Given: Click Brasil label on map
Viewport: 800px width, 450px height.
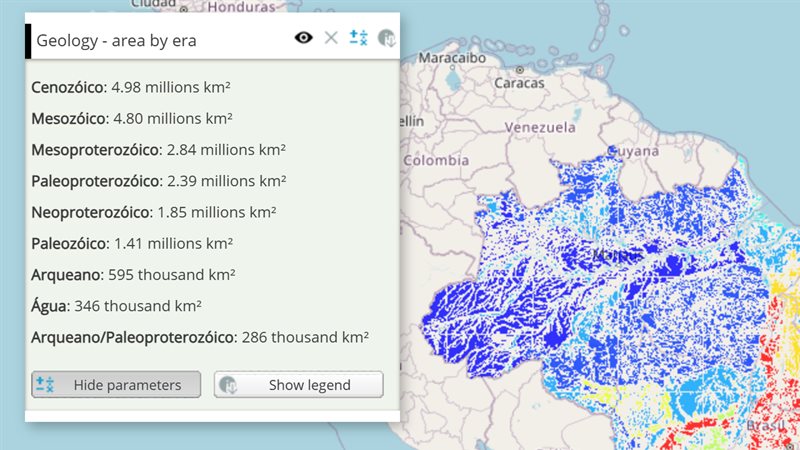Looking at the screenshot, I should coord(766,425).
